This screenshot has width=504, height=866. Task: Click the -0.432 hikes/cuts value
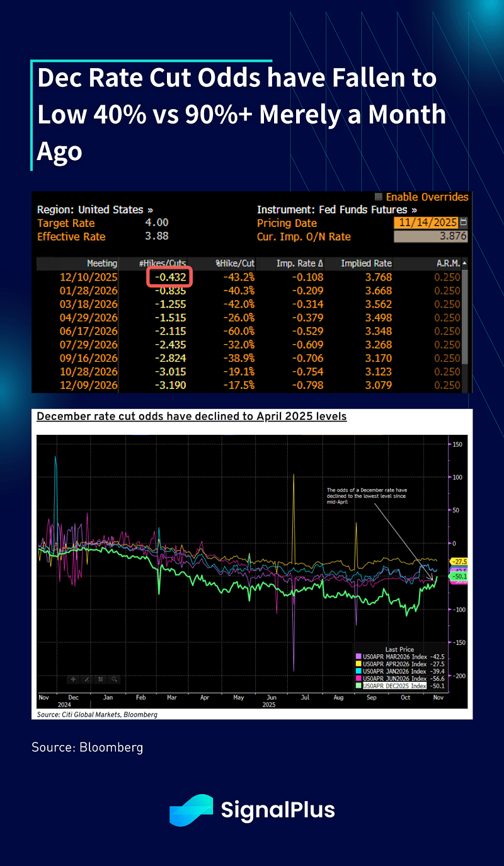[169, 277]
